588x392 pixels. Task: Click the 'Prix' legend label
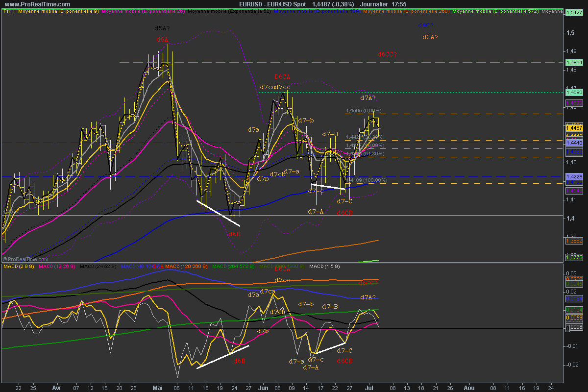(x=7, y=11)
